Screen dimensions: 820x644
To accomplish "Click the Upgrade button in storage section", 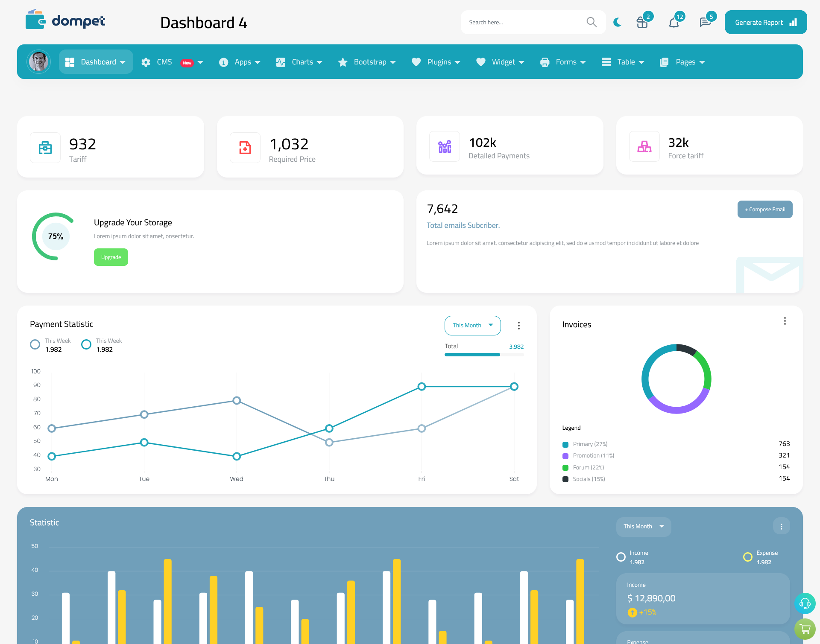I will click(x=111, y=257).
